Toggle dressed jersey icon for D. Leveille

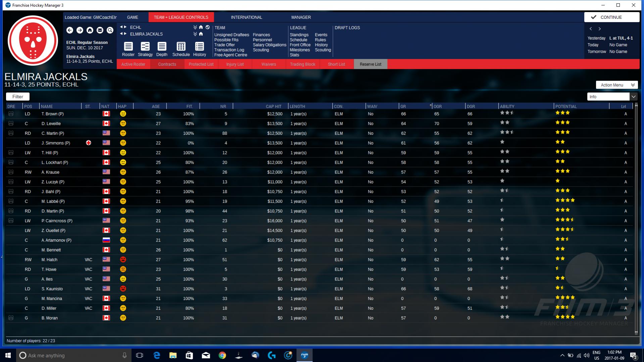point(11,123)
